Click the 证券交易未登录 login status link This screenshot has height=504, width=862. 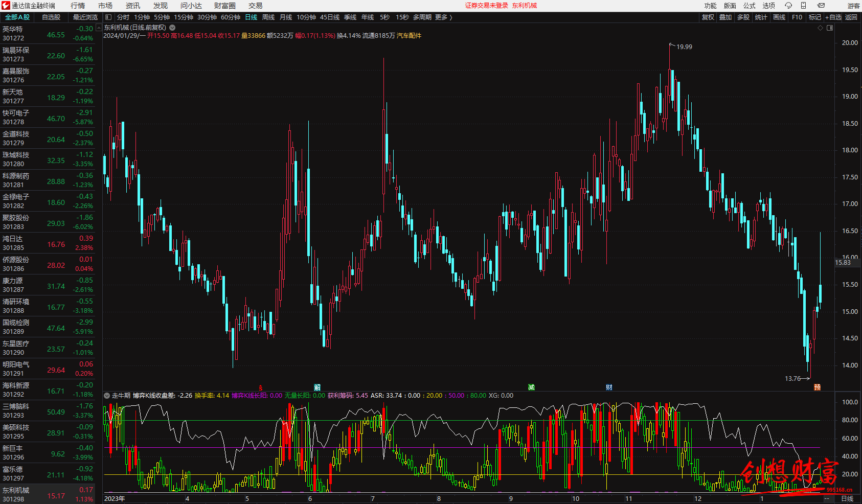(487, 6)
